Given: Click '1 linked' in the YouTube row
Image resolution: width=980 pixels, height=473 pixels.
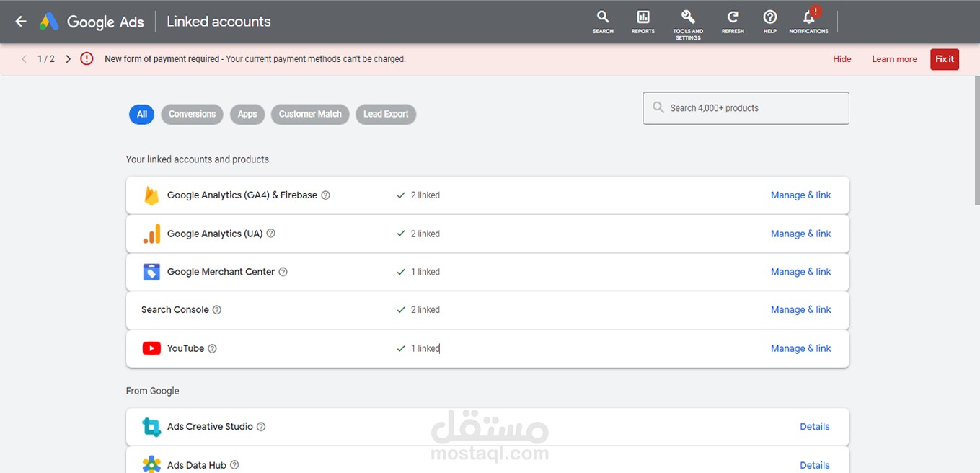Looking at the screenshot, I should (425, 348).
